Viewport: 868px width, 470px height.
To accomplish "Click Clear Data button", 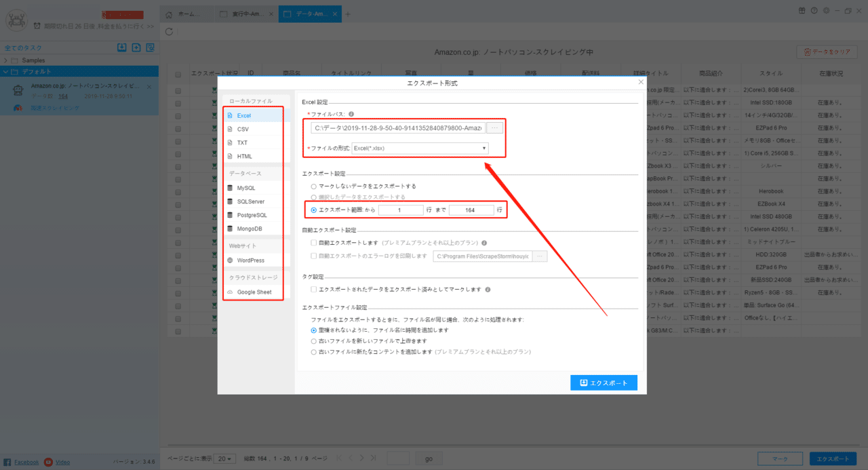I will click(827, 52).
